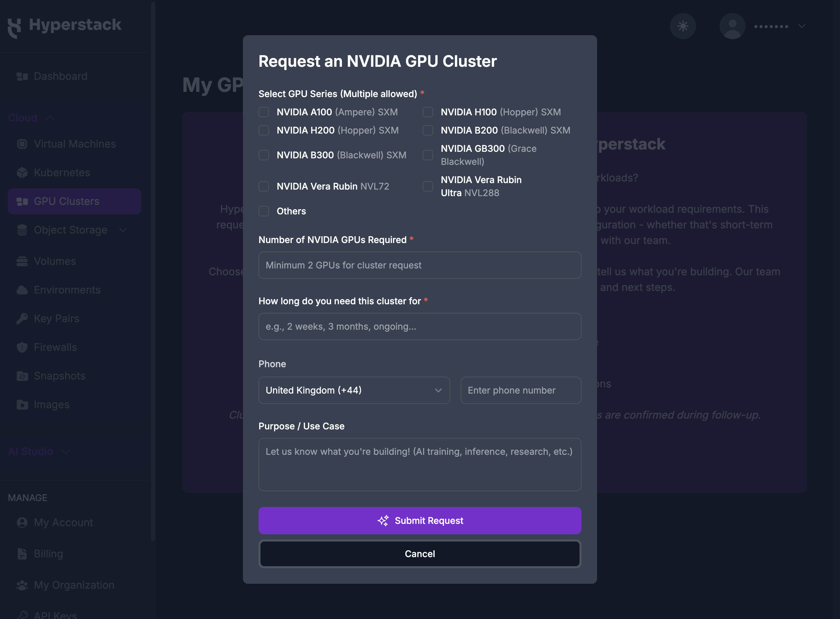Click the Volumes disk icon
840x619 pixels.
pyautogui.click(x=22, y=261)
